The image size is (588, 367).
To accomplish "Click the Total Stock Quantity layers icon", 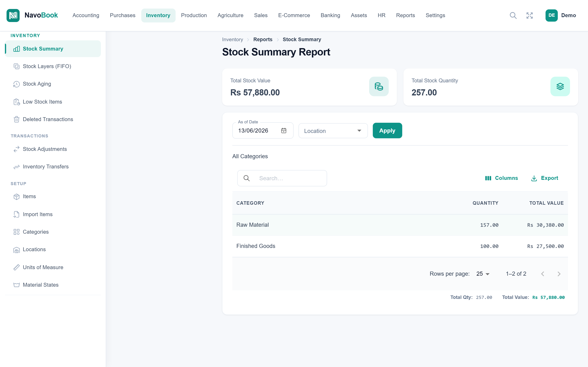I will click(560, 86).
